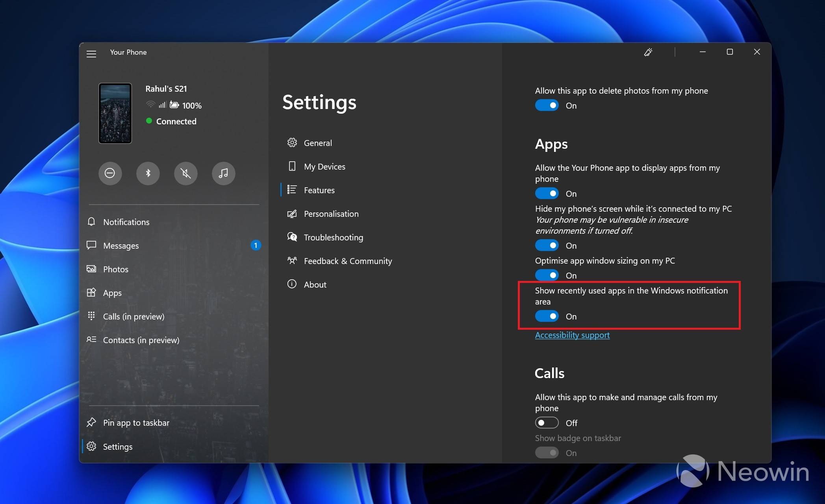The width and height of the screenshot is (825, 504).
Task: Maximize the Your Phone window
Action: coord(730,52)
